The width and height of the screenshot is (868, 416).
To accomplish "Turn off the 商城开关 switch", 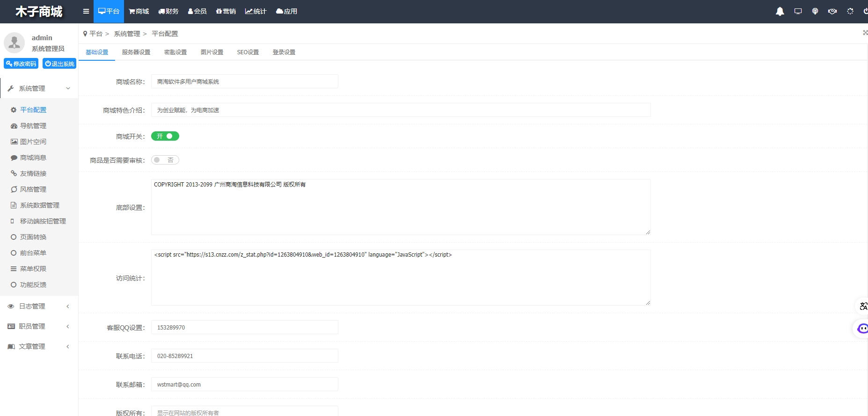I will click(165, 136).
